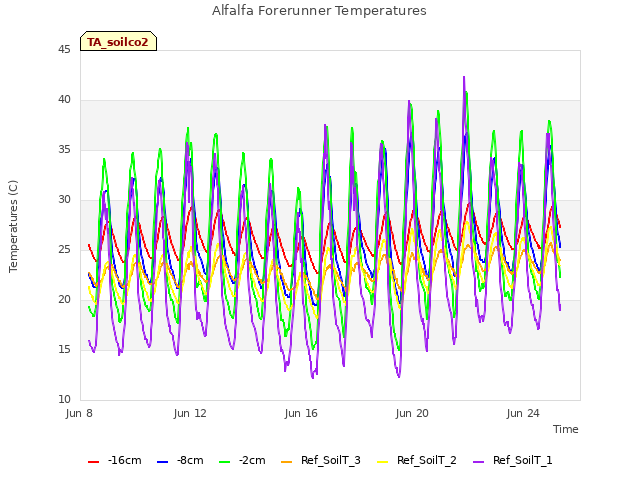This screenshot has width=640, height=480.
Task: Click the chart title Alfalfa Forerunner Temperatures
Action: 319,11
